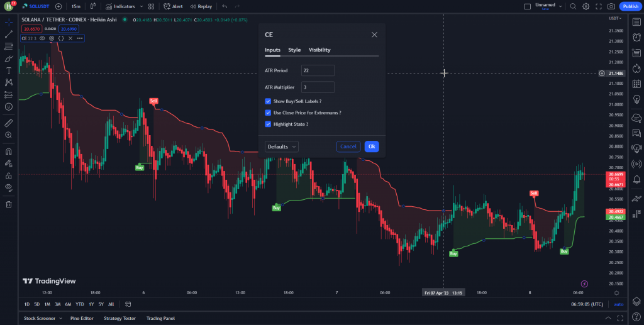
Task: Edit the ATR Period field
Action: [318, 70]
